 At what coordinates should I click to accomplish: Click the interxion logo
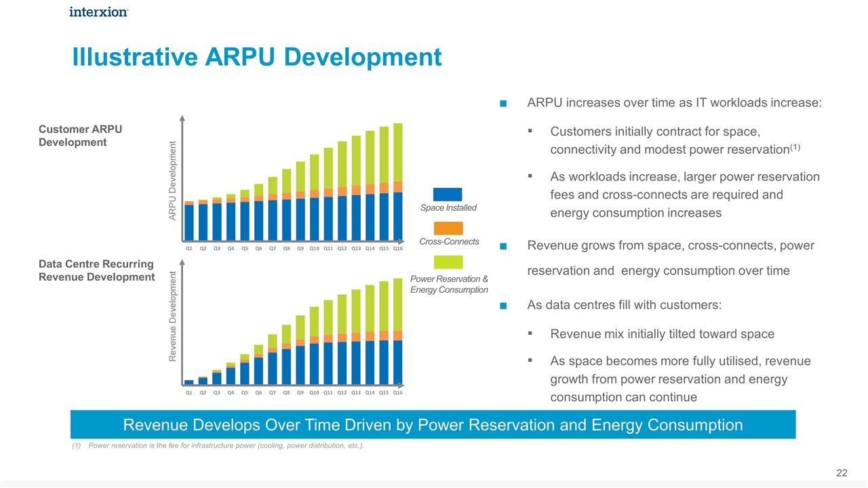(98, 12)
